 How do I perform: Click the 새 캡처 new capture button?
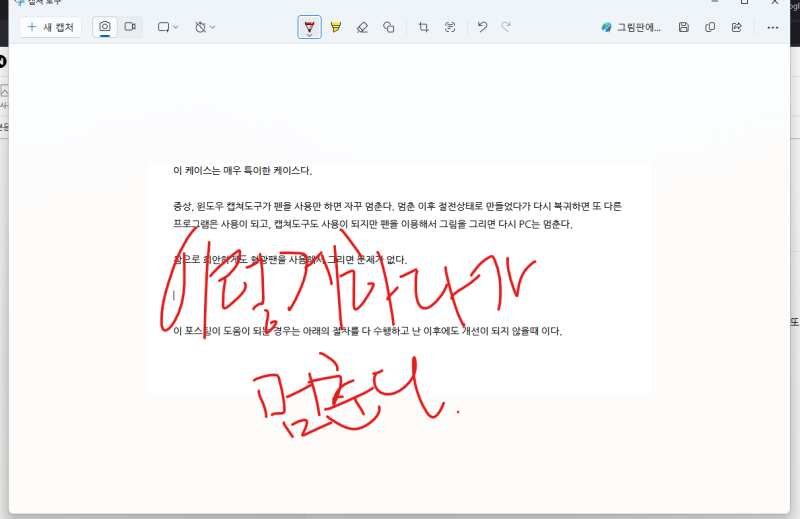(x=51, y=27)
